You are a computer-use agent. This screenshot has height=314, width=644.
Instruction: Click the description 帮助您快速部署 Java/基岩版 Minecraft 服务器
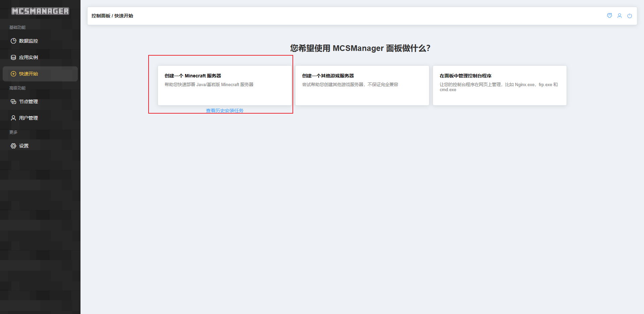209,84
